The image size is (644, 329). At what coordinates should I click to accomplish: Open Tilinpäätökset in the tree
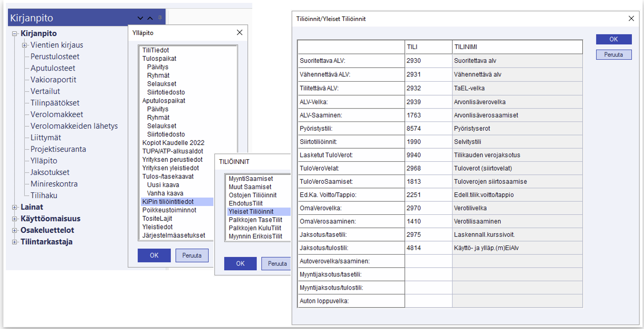point(55,103)
